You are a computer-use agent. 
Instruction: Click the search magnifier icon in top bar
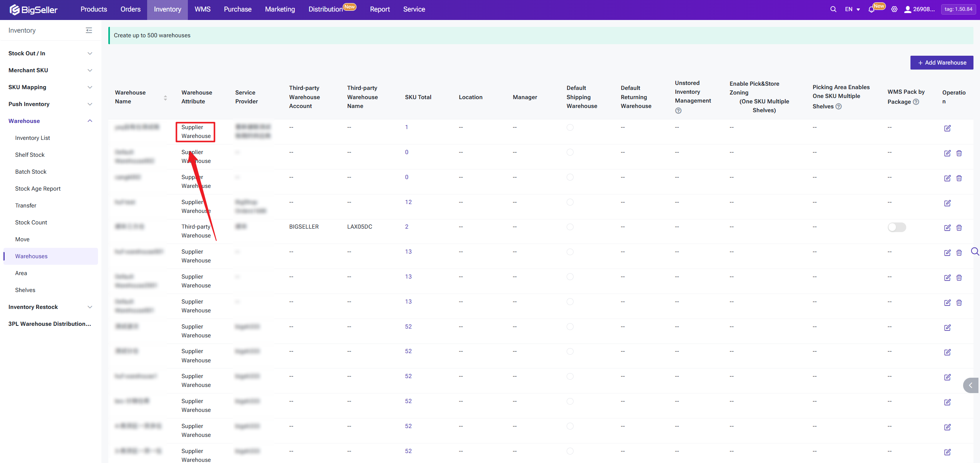[833, 9]
